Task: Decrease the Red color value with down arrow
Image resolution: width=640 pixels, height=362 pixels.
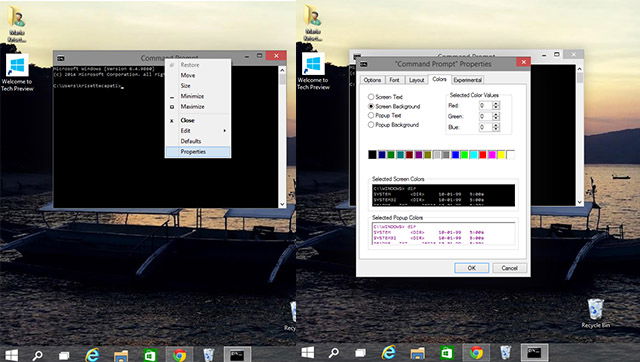Action: point(496,108)
